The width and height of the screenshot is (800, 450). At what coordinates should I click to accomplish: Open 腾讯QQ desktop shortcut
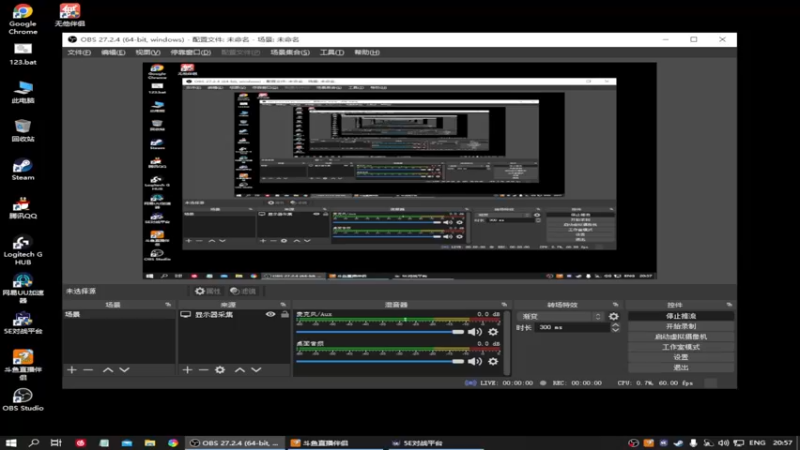(x=22, y=208)
